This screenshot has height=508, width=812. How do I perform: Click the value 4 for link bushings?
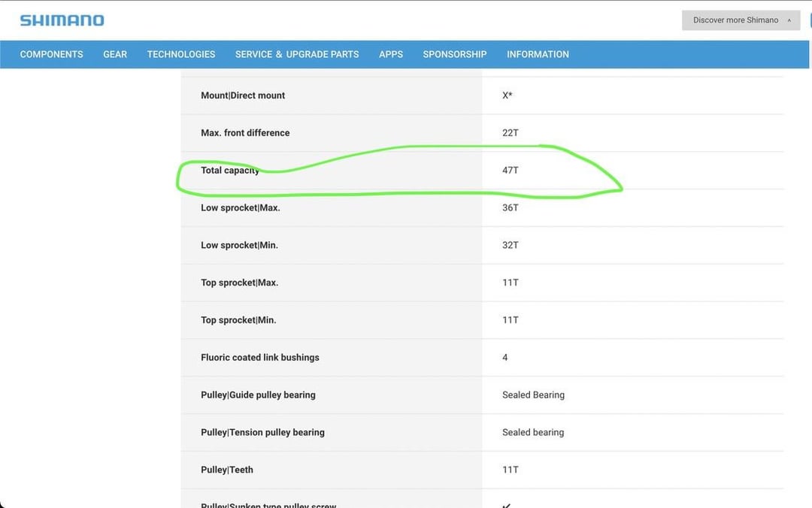pos(505,357)
